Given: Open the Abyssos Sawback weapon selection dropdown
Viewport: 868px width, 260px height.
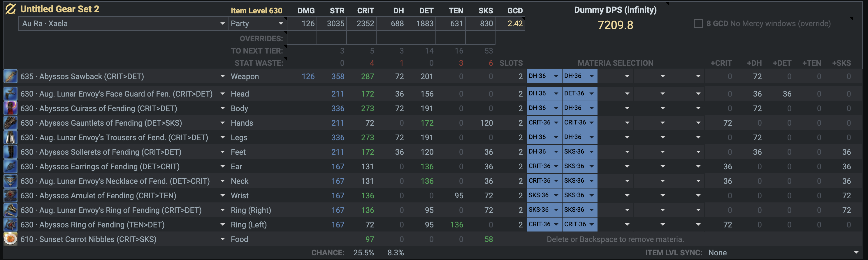Looking at the screenshot, I should [222, 76].
